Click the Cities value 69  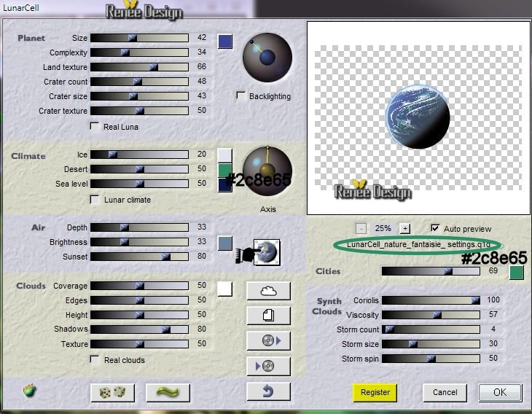pyautogui.click(x=493, y=270)
